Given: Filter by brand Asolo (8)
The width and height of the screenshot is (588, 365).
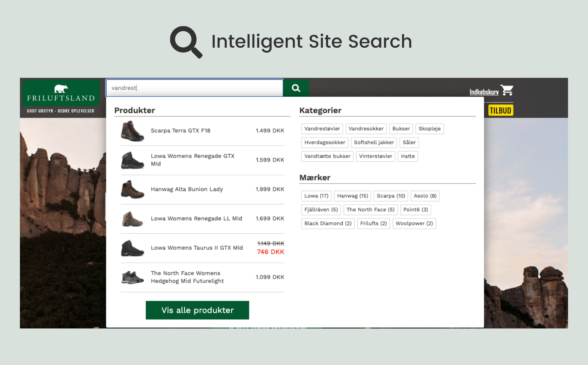Looking at the screenshot, I should pos(425,196).
